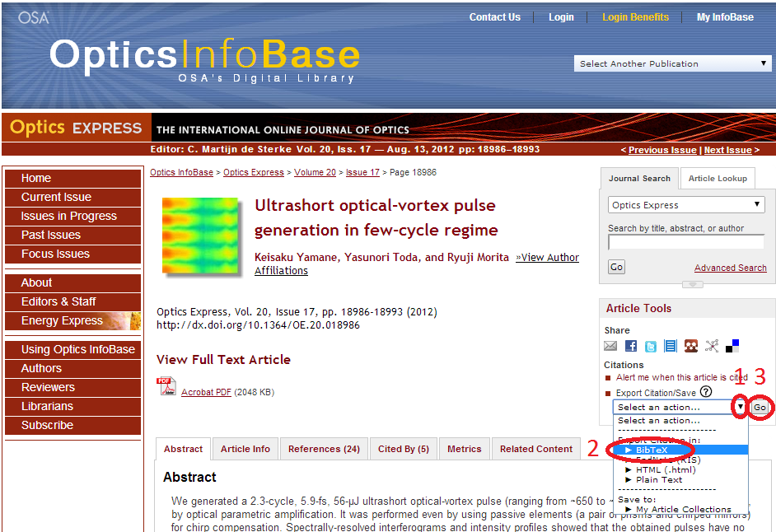The height and width of the screenshot is (532, 776).
Task: Click the blue lined-page share icon
Action: [671, 346]
